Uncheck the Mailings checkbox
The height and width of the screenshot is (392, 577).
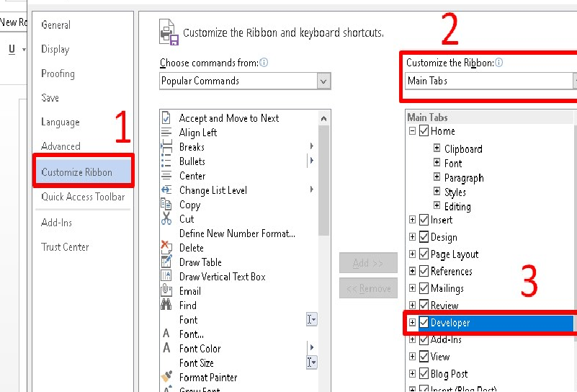[424, 288]
